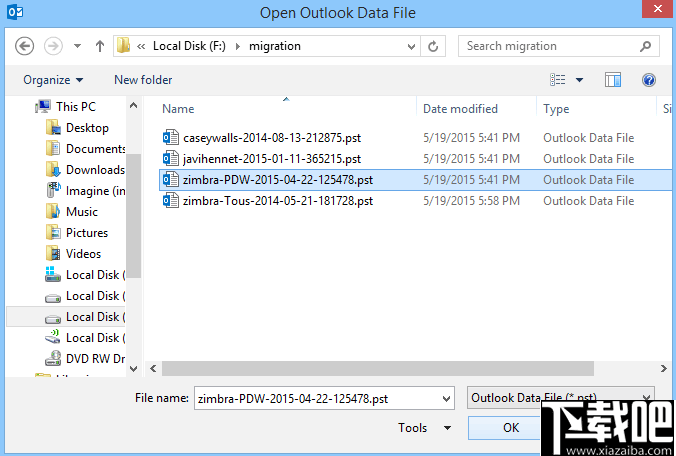
Task: Select the Imagine network location
Action: click(85, 191)
